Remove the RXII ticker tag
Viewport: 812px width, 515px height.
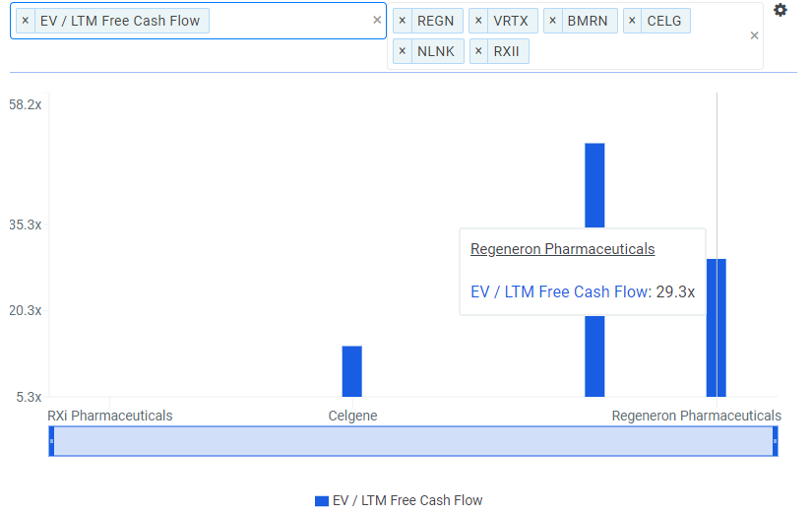pos(478,51)
